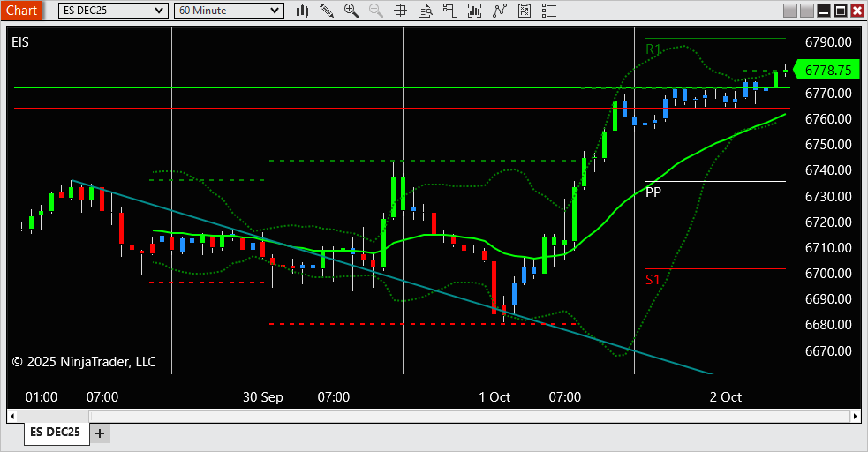This screenshot has height=452, width=868.
Task: Click the 6760.00 price axis label
Action: [828, 119]
